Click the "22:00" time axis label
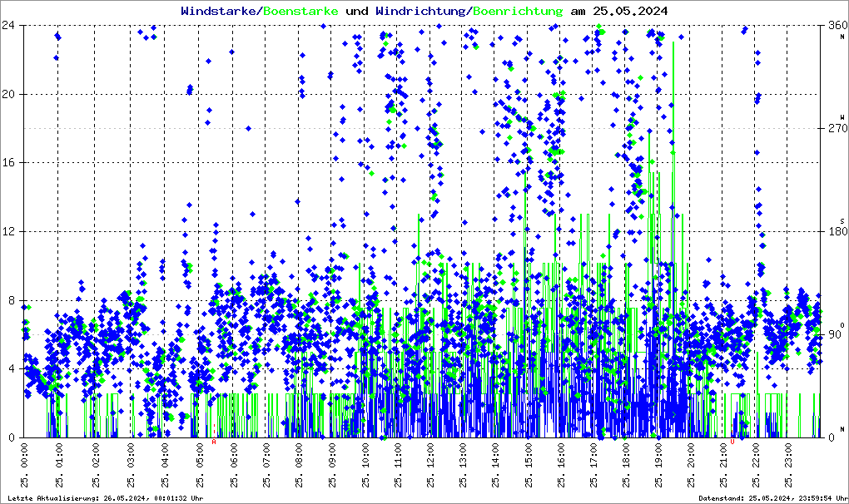The height and width of the screenshot is (504, 849). pos(756,455)
